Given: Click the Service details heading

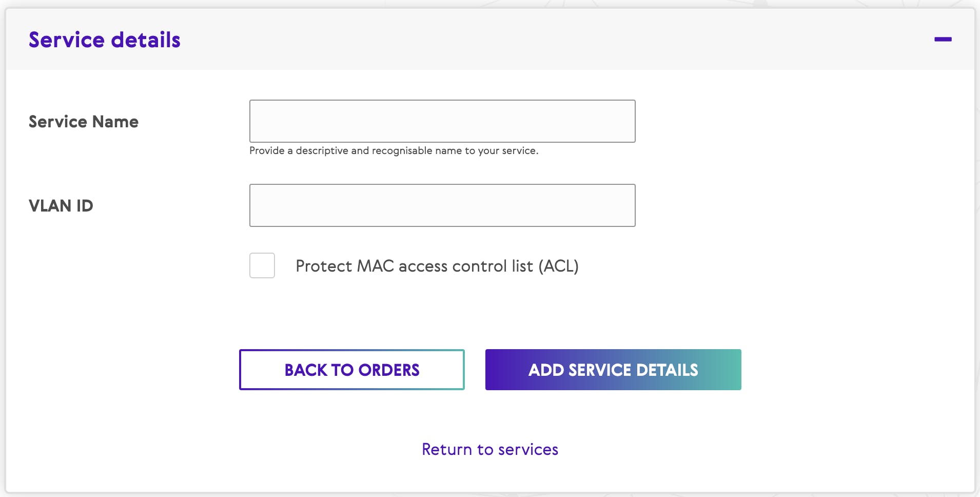Looking at the screenshot, I should [x=105, y=40].
